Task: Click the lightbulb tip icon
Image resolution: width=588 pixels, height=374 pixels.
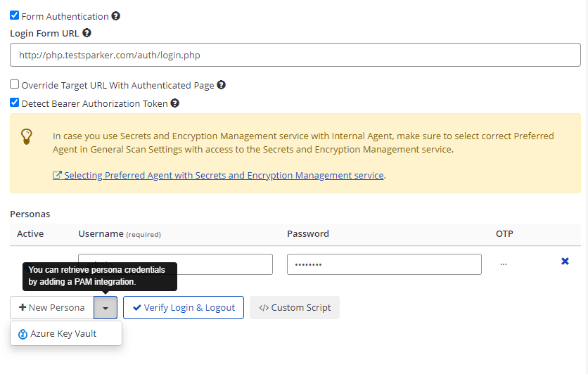Action: click(27, 136)
